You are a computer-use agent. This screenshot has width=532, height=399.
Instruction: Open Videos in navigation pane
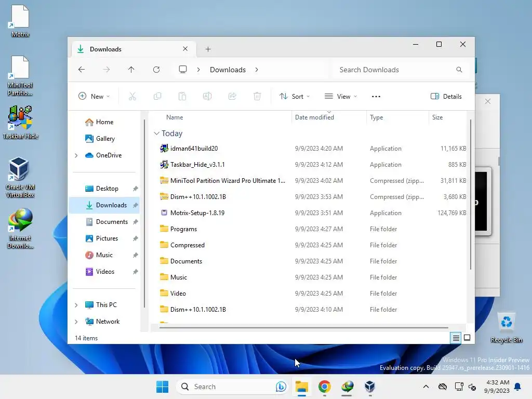[105, 272]
